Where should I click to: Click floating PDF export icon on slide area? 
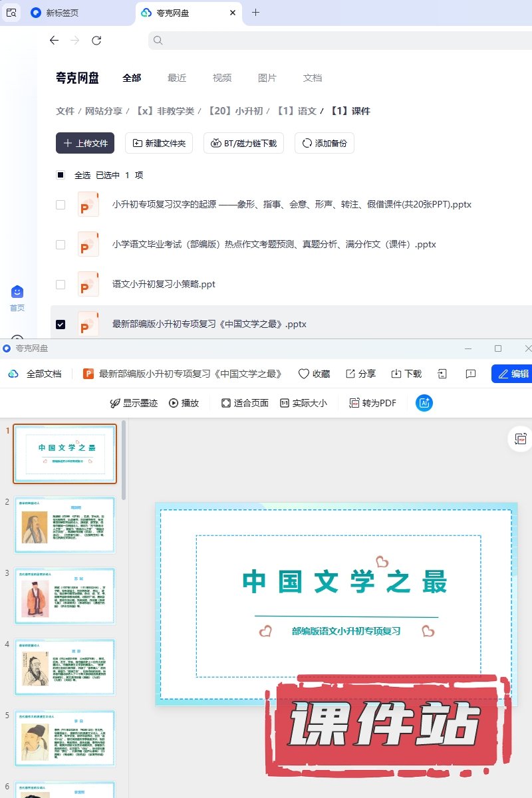point(519,439)
